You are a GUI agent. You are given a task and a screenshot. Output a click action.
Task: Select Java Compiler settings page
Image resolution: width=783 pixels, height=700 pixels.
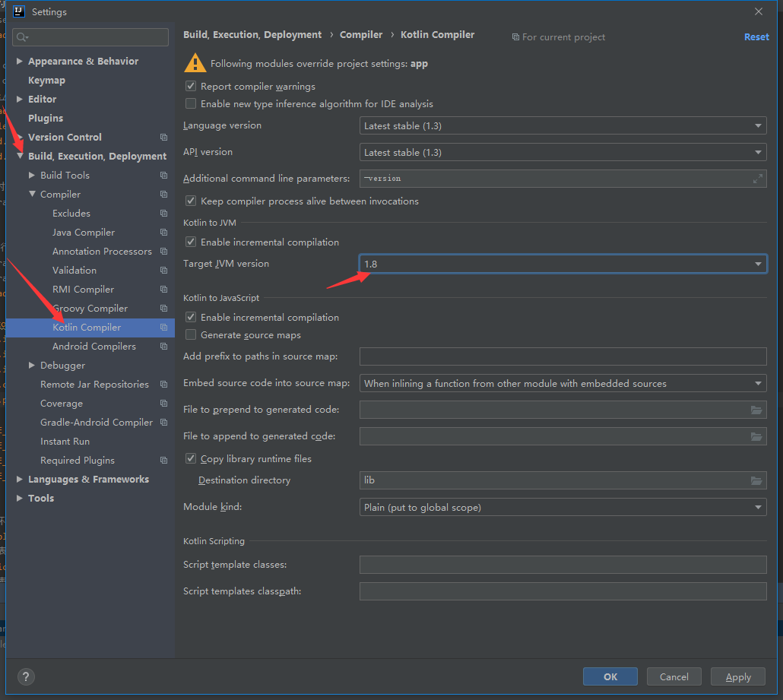click(x=84, y=232)
